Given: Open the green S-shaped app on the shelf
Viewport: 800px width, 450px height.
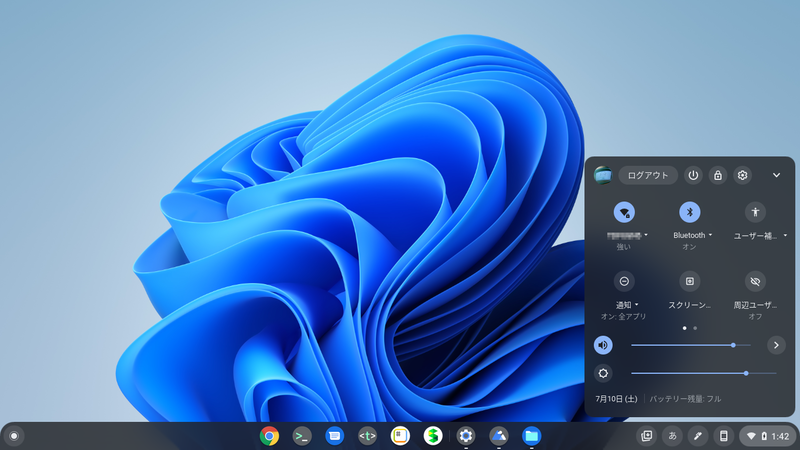Looking at the screenshot, I should [433, 436].
